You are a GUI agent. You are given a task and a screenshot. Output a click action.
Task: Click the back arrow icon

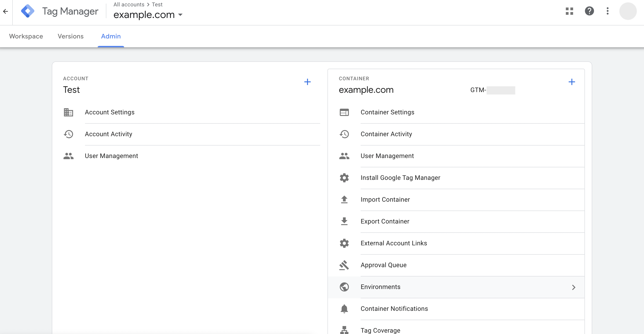pyautogui.click(x=5, y=11)
